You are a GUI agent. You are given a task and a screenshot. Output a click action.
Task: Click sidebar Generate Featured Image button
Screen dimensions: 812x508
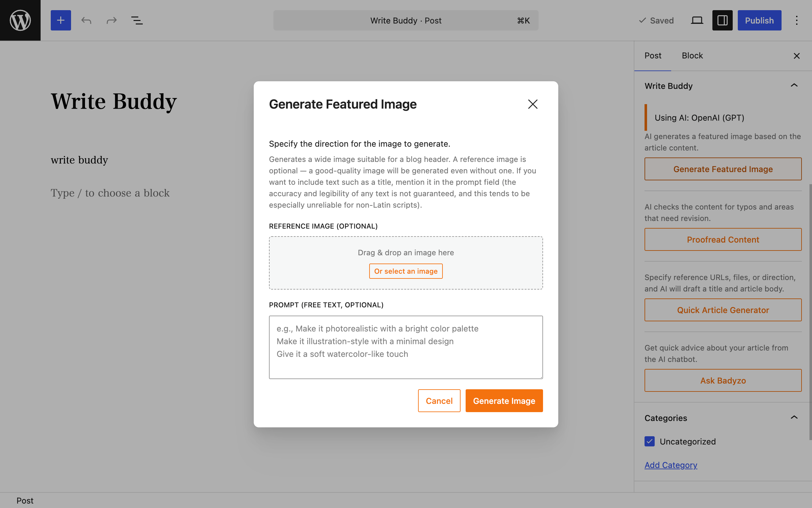(x=723, y=169)
